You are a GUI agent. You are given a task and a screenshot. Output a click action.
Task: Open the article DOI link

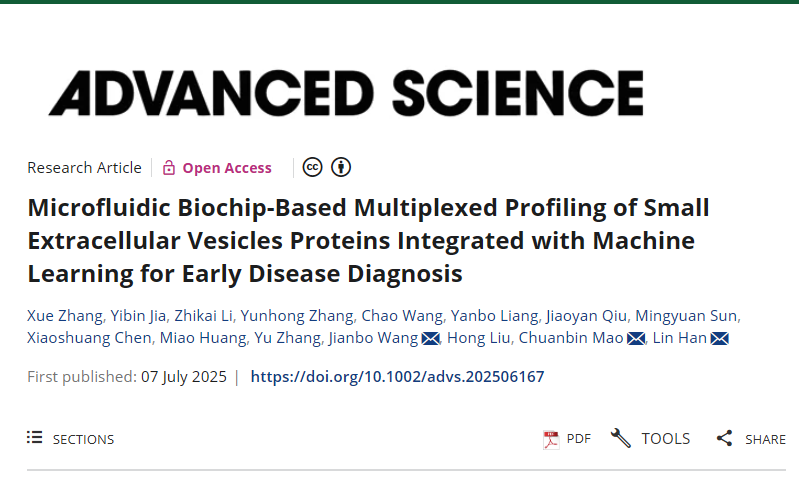point(397,377)
